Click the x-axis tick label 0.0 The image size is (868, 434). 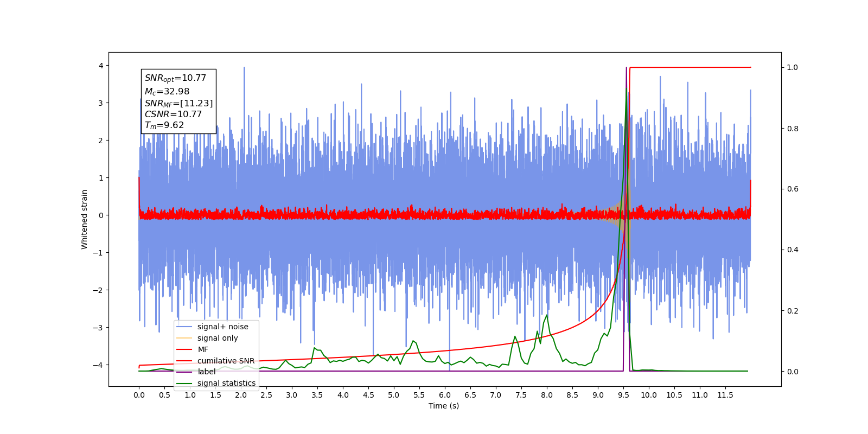pyautogui.click(x=139, y=395)
